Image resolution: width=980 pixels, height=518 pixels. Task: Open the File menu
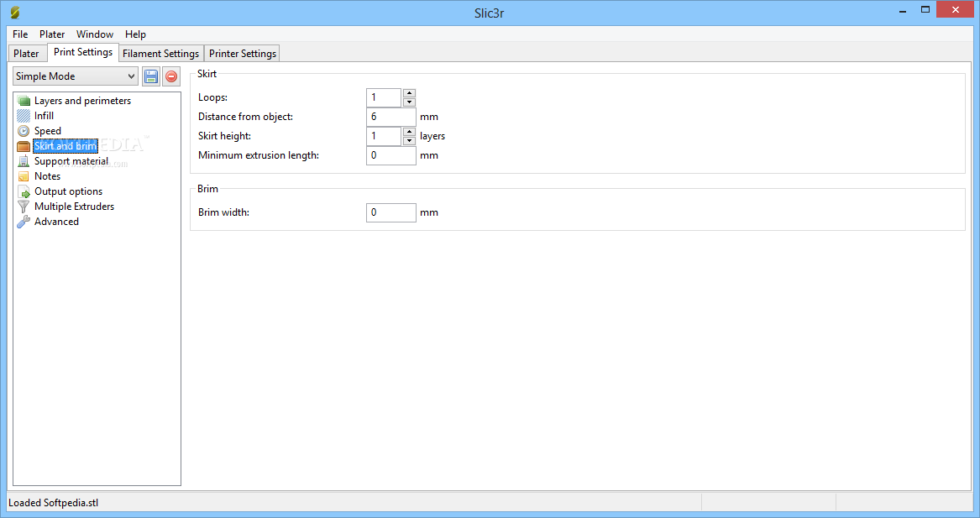tap(20, 34)
